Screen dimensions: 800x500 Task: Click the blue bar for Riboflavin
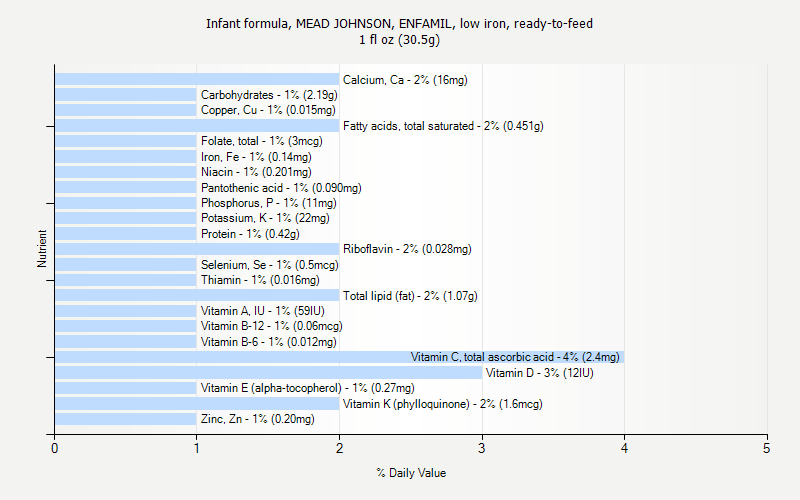(x=197, y=249)
